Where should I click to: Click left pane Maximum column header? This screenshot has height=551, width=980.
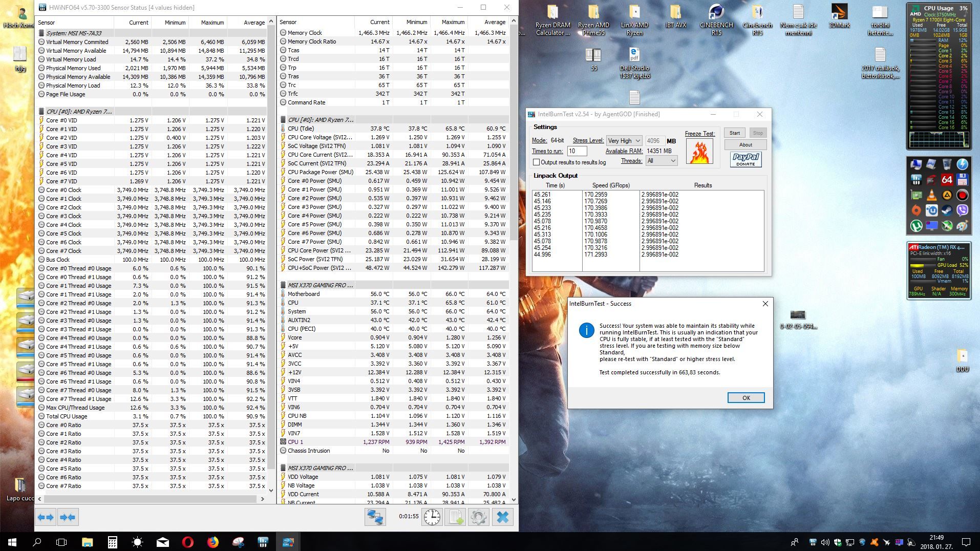(208, 23)
